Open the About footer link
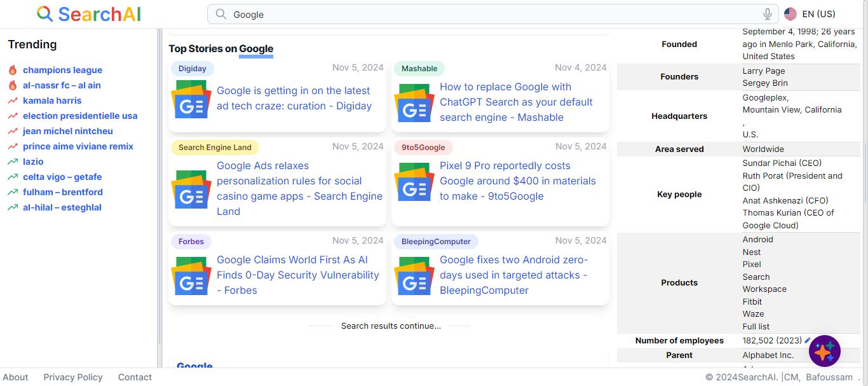Image resolution: width=868 pixels, height=386 pixels. [15, 377]
